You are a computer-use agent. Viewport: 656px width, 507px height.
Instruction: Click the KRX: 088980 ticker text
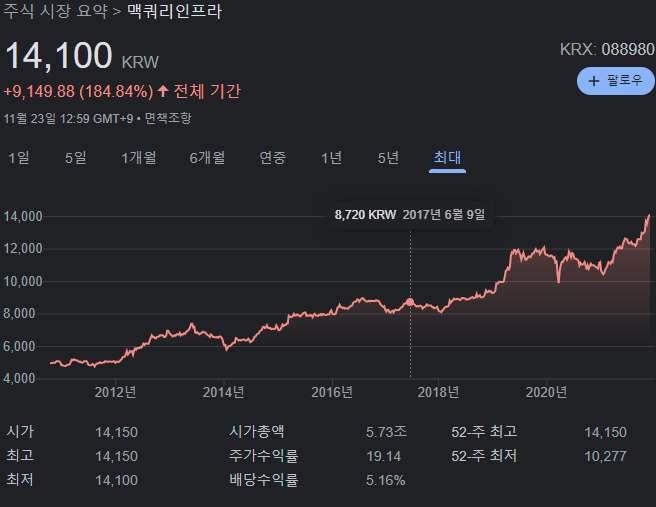click(x=607, y=49)
